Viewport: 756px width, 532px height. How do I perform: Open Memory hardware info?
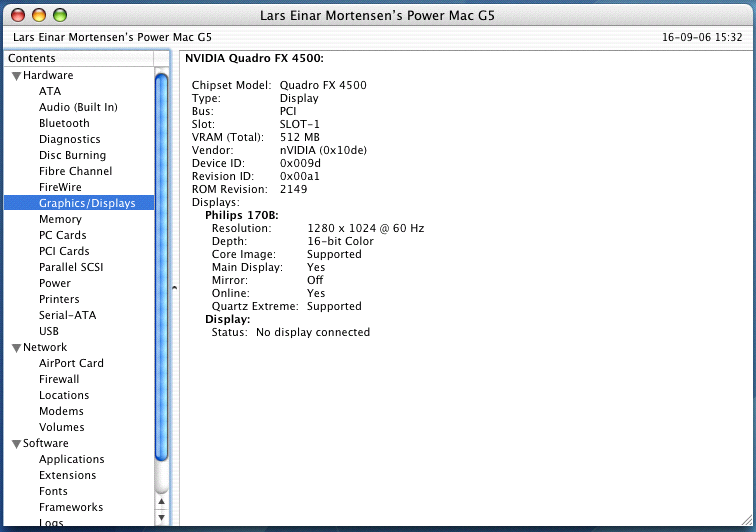[60, 219]
